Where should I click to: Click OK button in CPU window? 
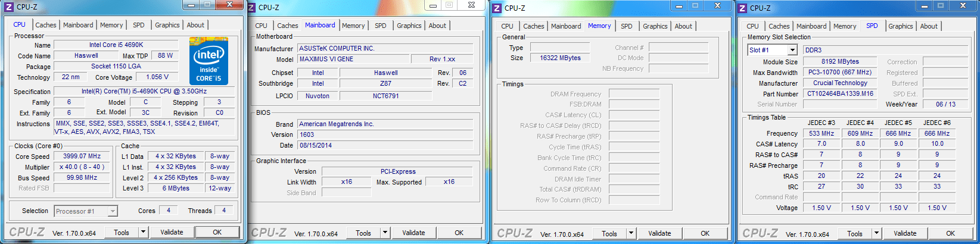217,232
